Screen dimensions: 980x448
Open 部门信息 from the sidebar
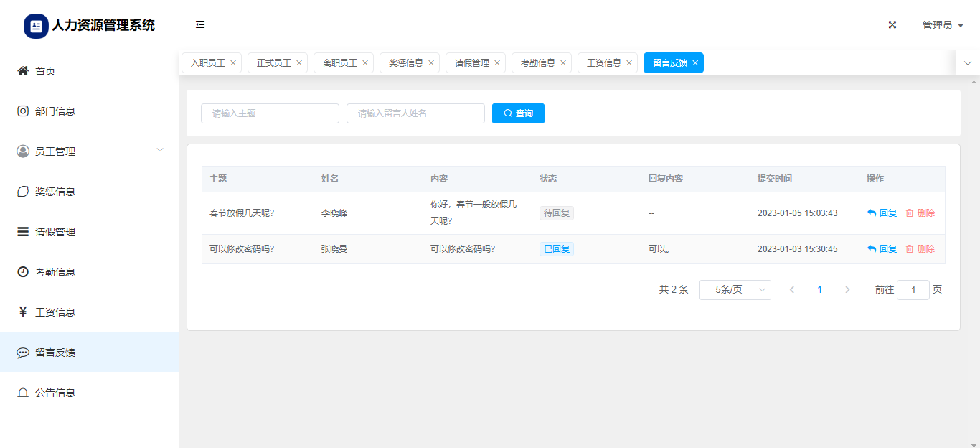tap(55, 111)
